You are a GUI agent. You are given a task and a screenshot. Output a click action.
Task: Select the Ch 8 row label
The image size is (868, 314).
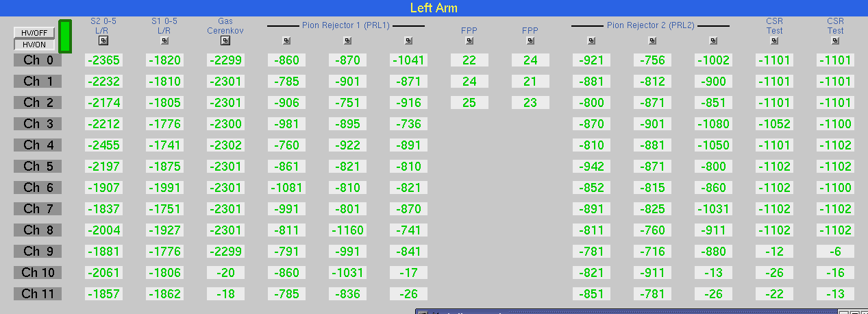point(38,230)
